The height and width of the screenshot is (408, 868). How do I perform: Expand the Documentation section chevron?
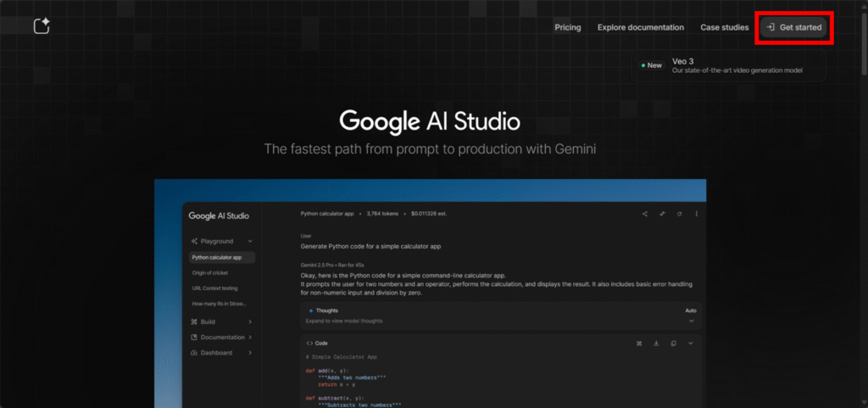[250, 337]
